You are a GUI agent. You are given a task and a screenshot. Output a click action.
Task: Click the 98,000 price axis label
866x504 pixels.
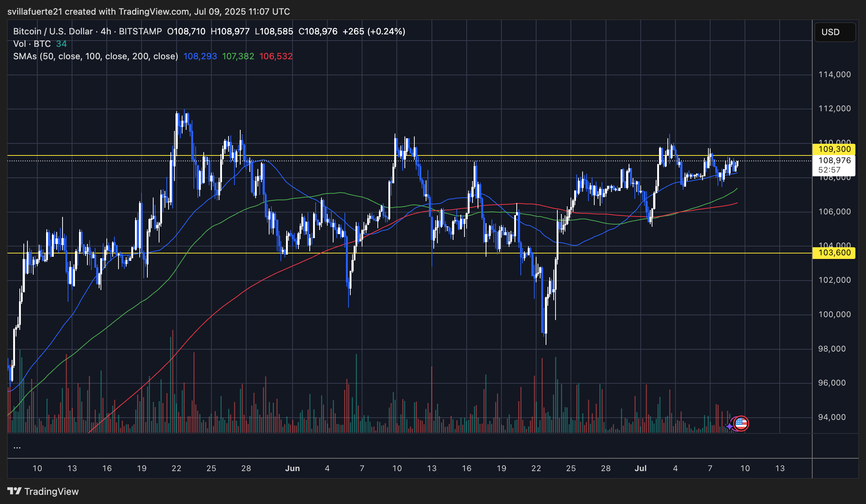(x=832, y=349)
